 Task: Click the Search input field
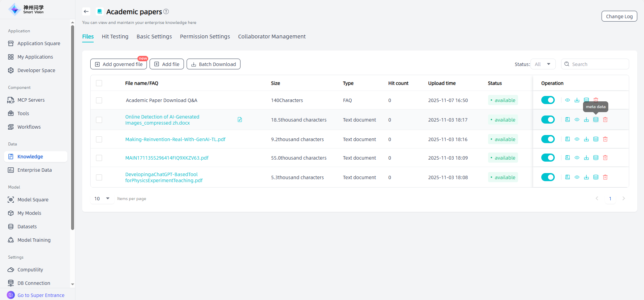(598, 64)
